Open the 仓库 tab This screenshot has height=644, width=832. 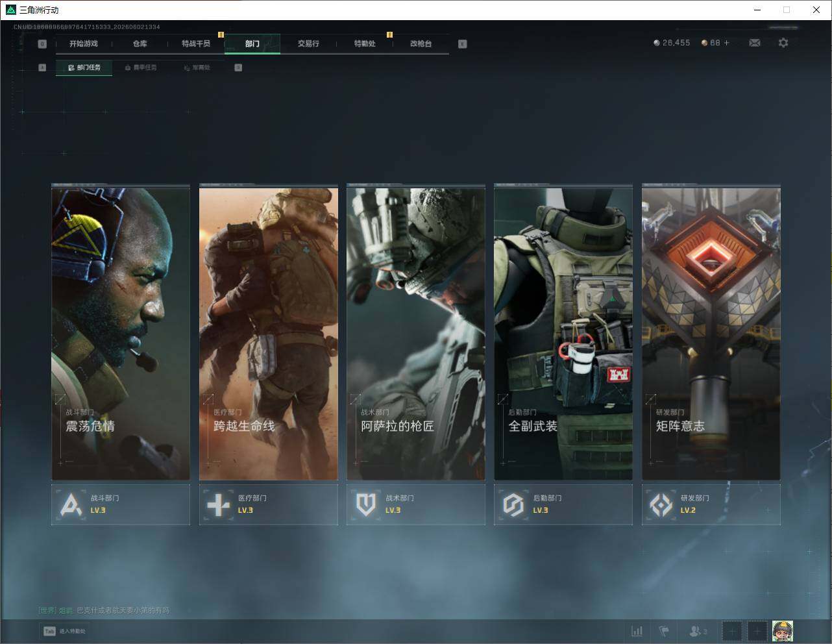pyautogui.click(x=140, y=43)
